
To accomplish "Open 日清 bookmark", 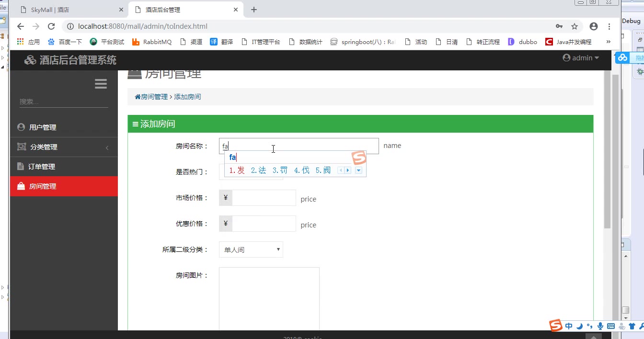I will tap(446, 42).
